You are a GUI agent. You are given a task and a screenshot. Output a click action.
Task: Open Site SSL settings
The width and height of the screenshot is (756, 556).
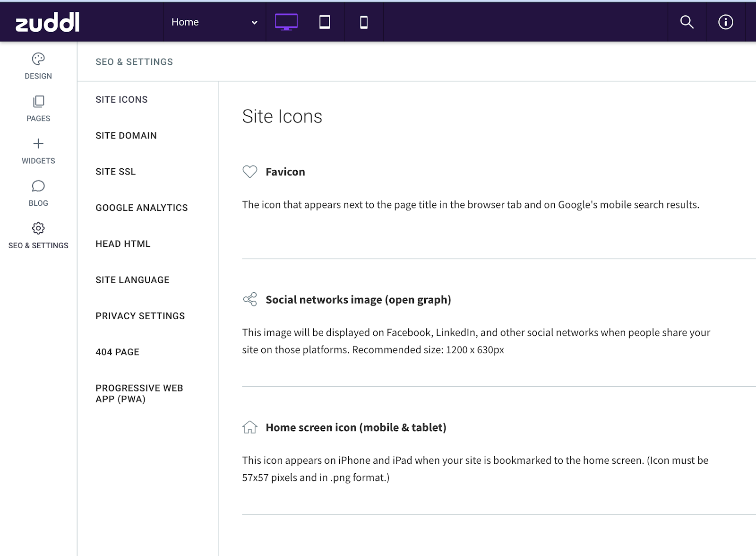116,172
